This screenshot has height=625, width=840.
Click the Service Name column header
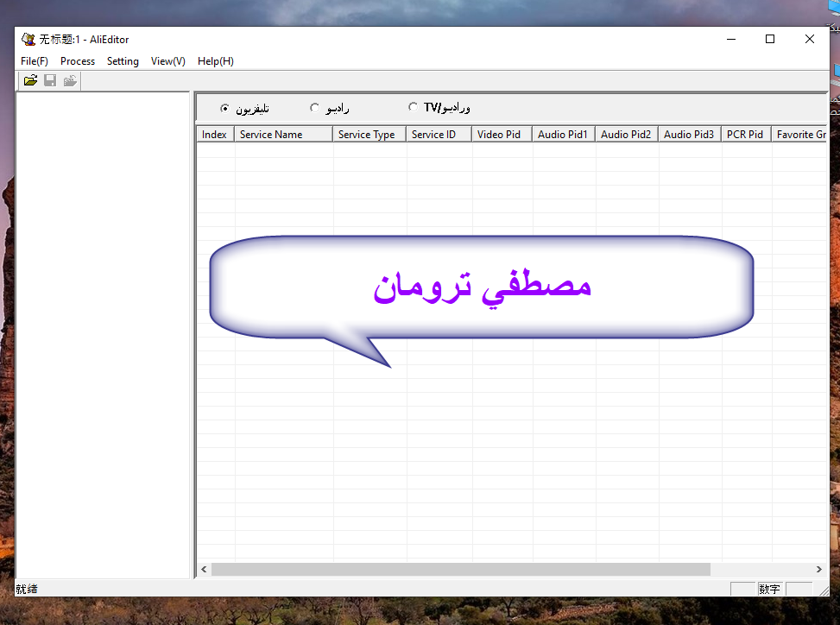coord(283,135)
